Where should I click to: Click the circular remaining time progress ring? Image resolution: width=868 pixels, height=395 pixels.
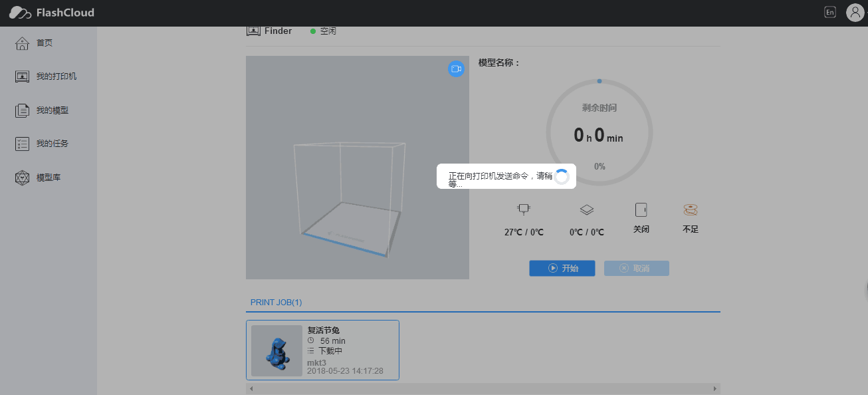(599, 132)
